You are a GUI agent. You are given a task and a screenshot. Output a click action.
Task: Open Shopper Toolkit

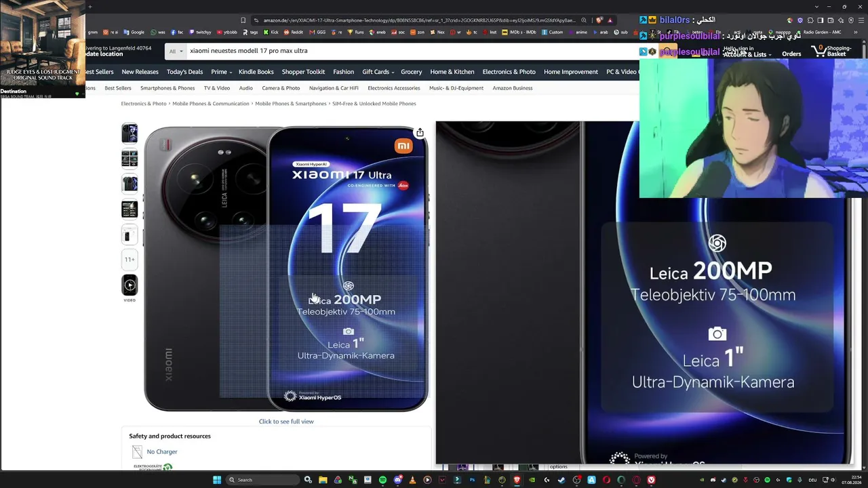coord(303,72)
